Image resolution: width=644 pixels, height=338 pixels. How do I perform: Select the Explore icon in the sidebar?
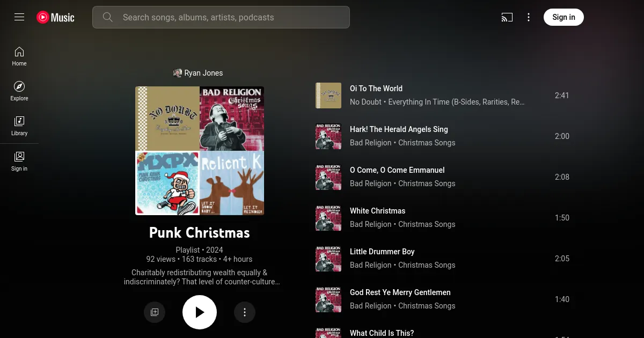[x=19, y=91]
